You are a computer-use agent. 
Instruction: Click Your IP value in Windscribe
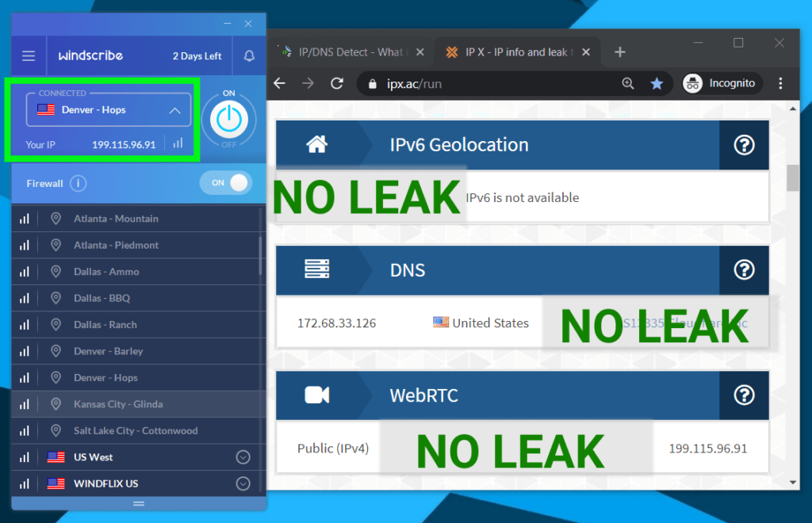click(x=124, y=145)
